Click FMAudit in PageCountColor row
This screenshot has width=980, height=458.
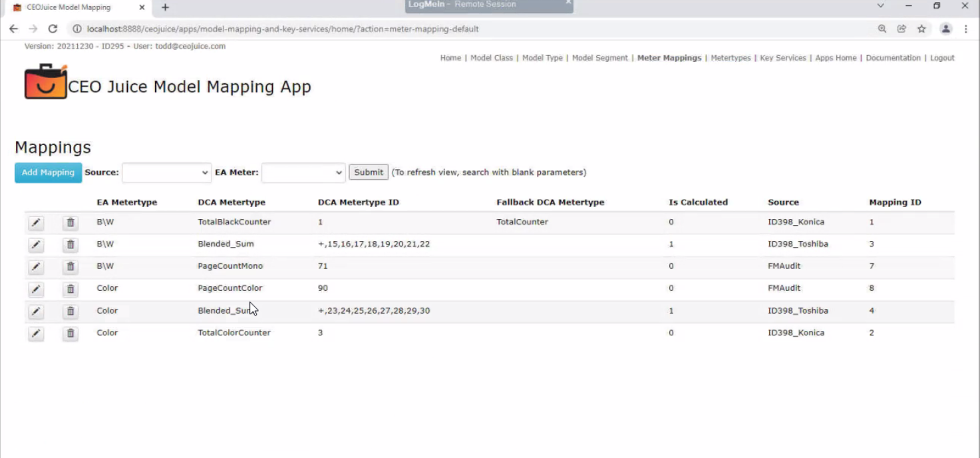pyautogui.click(x=784, y=288)
